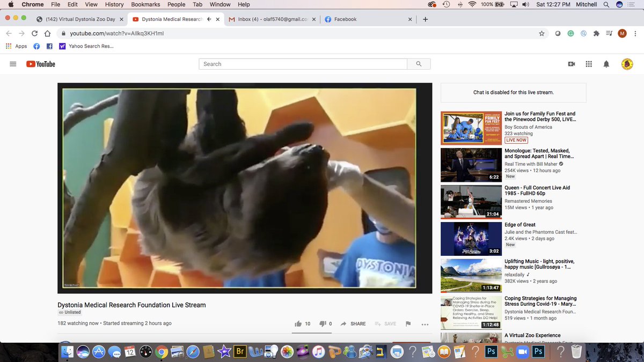Switch to the Facebook tab

coord(369,19)
